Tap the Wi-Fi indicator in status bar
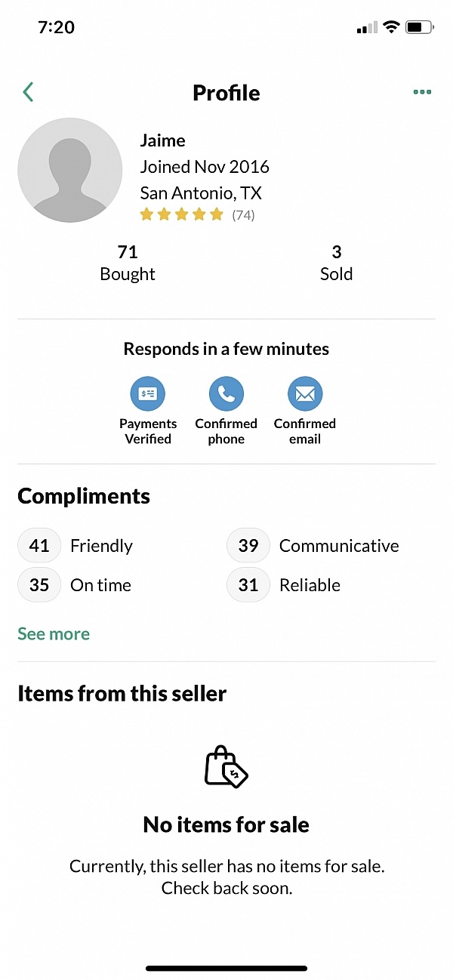The image size is (453, 980). [391, 26]
